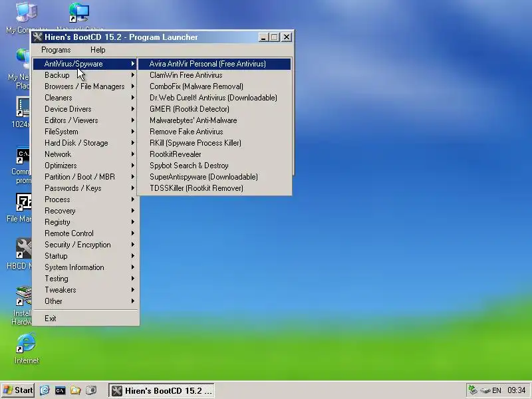
Task: Open Browsers / File Managers submenu
Action: point(85,86)
